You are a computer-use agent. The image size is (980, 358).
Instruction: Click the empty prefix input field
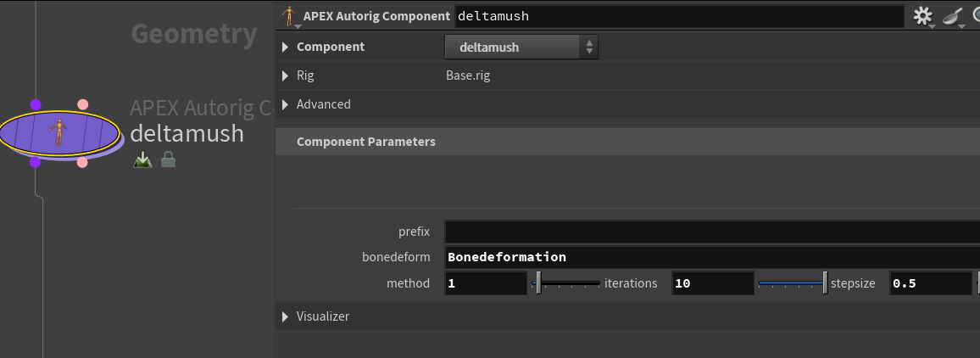tap(712, 232)
